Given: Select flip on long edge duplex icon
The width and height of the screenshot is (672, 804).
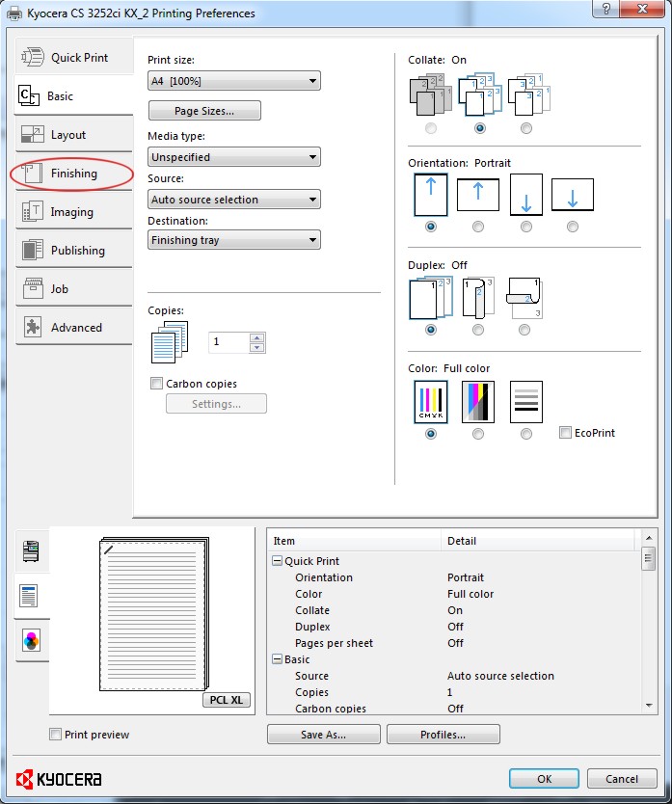Looking at the screenshot, I should 477,298.
